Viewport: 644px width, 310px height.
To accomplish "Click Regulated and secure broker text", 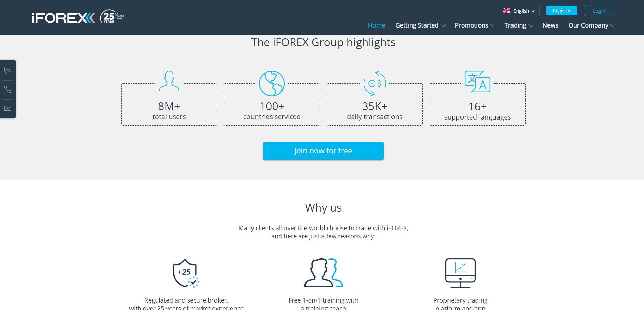I will 186,304.
